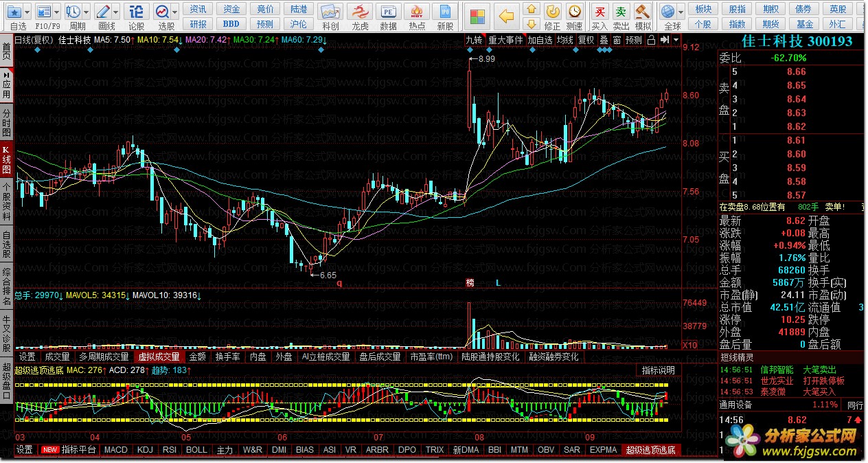The image size is (868, 463).
Task: Expand the 选股 dropdown arrow
Action: (175, 12)
